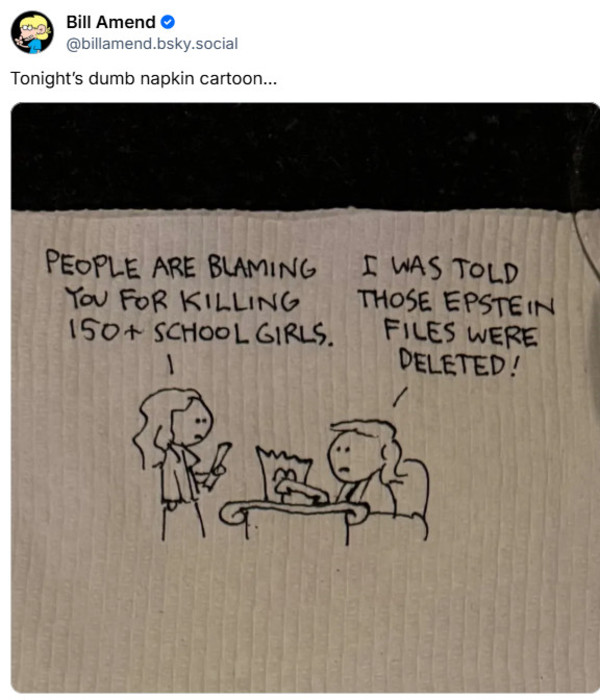Click the standing long-haired figure in the cartoon

point(179,464)
